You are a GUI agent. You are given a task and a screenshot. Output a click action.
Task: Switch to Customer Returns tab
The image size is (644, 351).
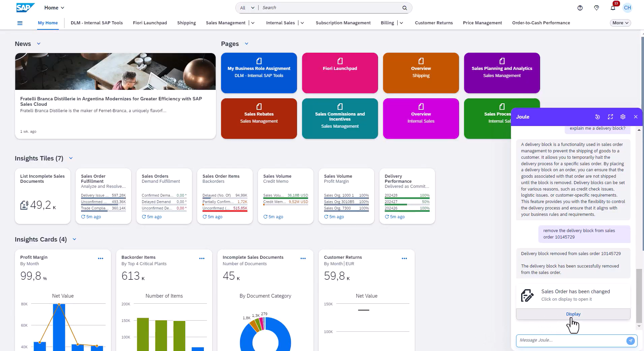[x=434, y=23]
